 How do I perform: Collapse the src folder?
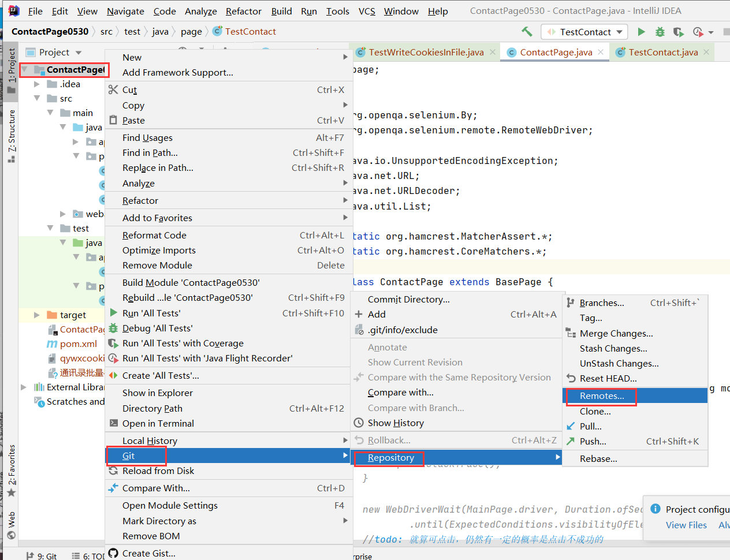(x=37, y=98)
